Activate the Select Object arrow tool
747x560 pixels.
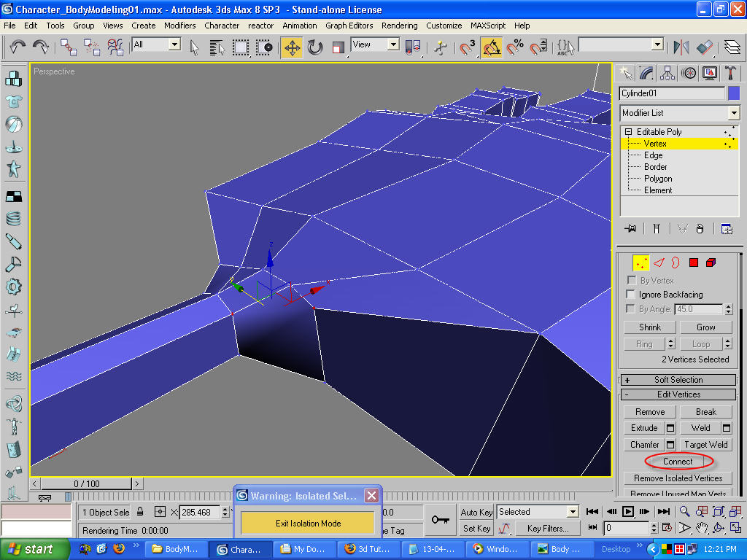point(194,47)
